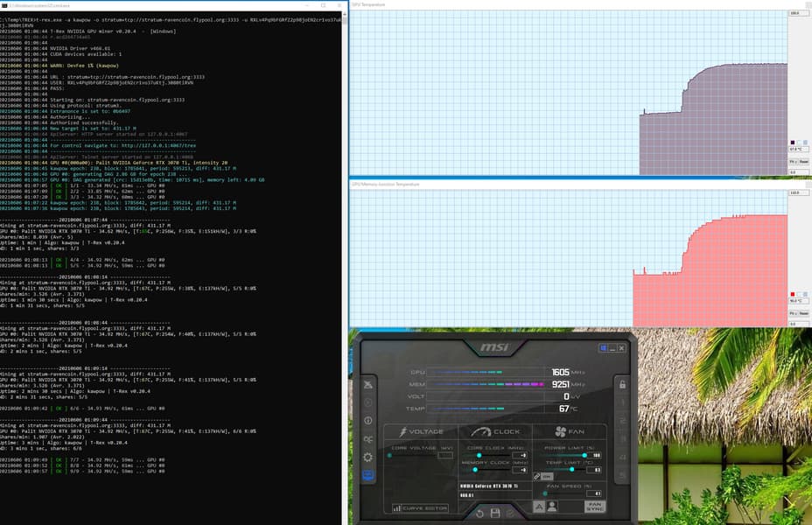Open the OC Scanner icon in the sidebar
The width and height of the screenshot is (812, 525).
tap(367, 439)
